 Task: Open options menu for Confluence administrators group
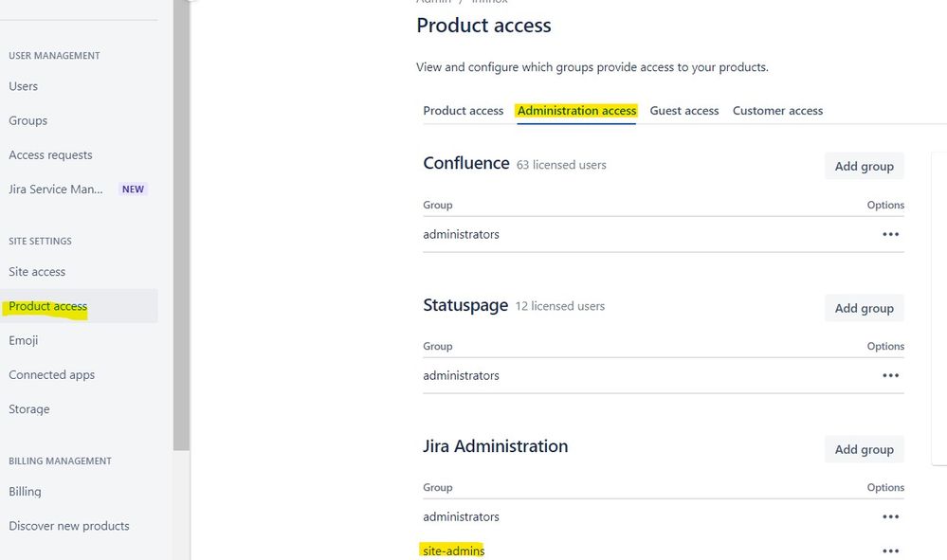[890, 234]
